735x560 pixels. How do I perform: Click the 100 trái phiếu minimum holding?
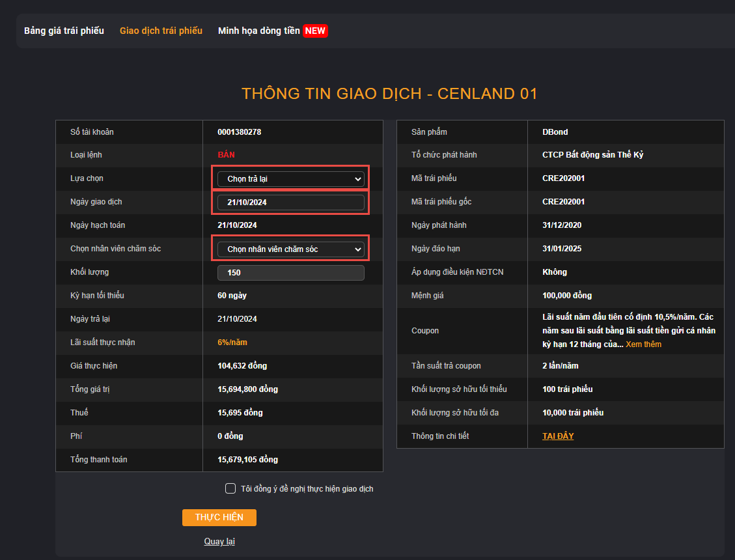pos(567,389)
